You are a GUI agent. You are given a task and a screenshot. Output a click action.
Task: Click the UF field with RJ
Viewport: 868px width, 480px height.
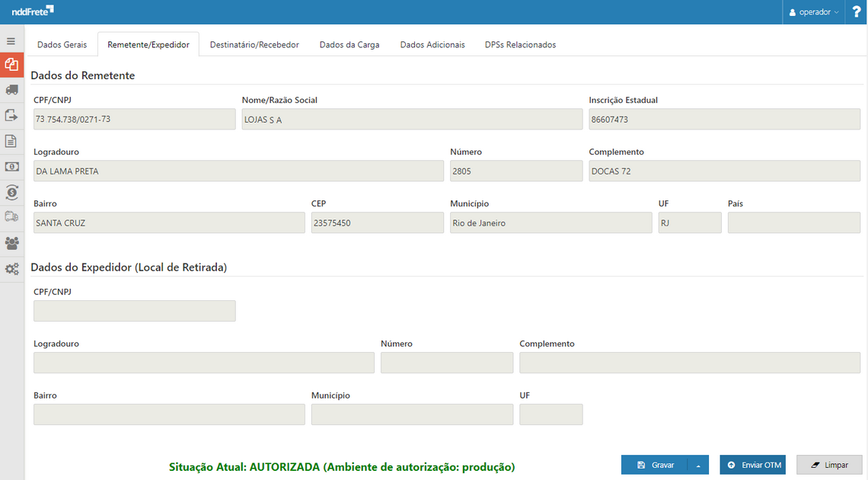click(690, 222)
